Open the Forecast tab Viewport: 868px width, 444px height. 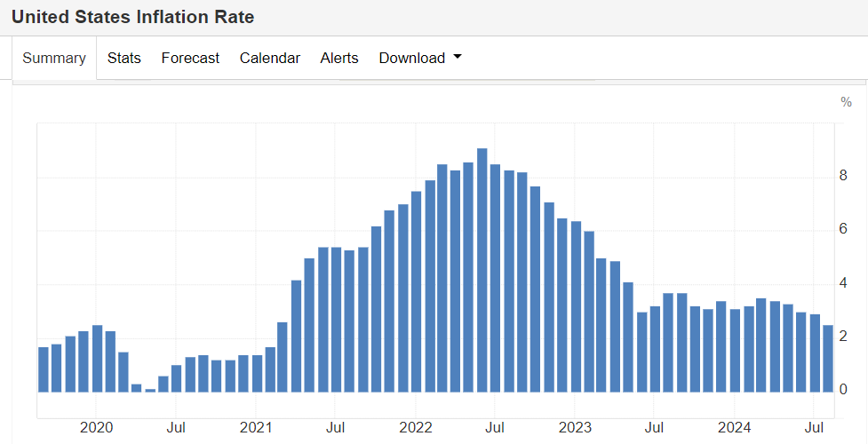tap(190, 58)
